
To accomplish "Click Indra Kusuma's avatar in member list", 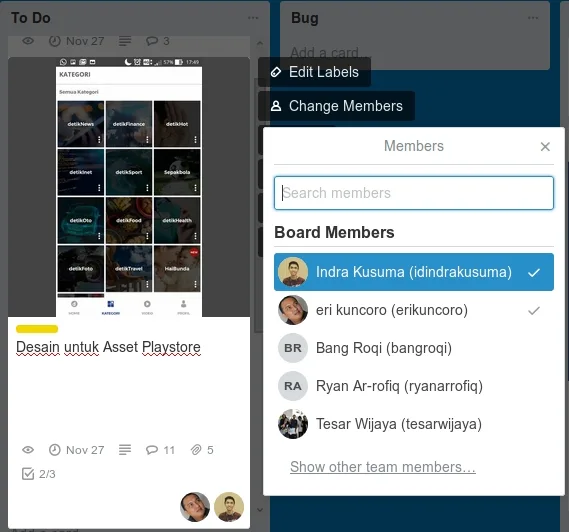I will tap(293, 272).
